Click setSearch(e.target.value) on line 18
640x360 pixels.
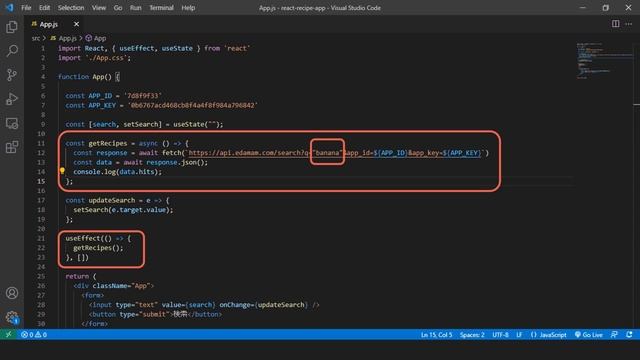click(123, 210)
